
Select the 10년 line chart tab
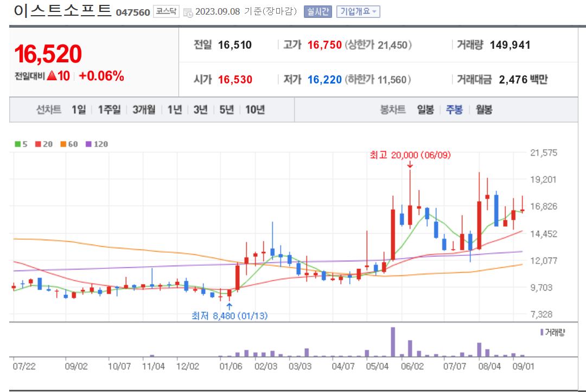click(255, 110)
